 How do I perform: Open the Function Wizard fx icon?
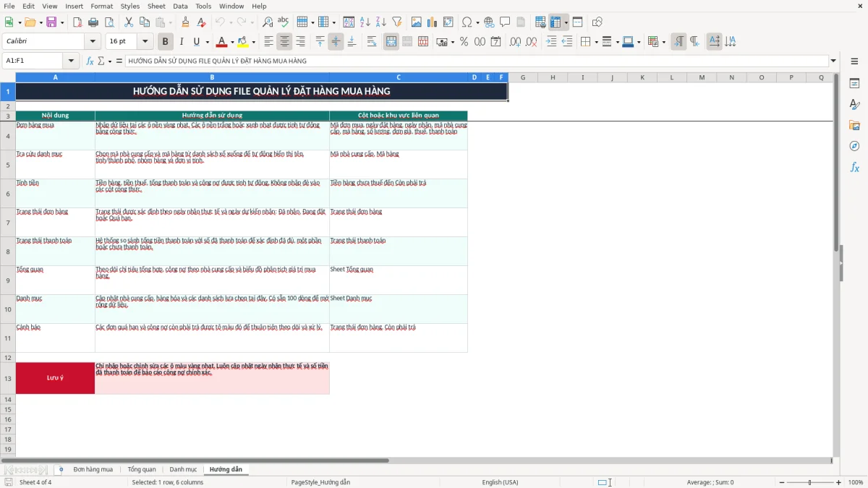click(90, 61)
